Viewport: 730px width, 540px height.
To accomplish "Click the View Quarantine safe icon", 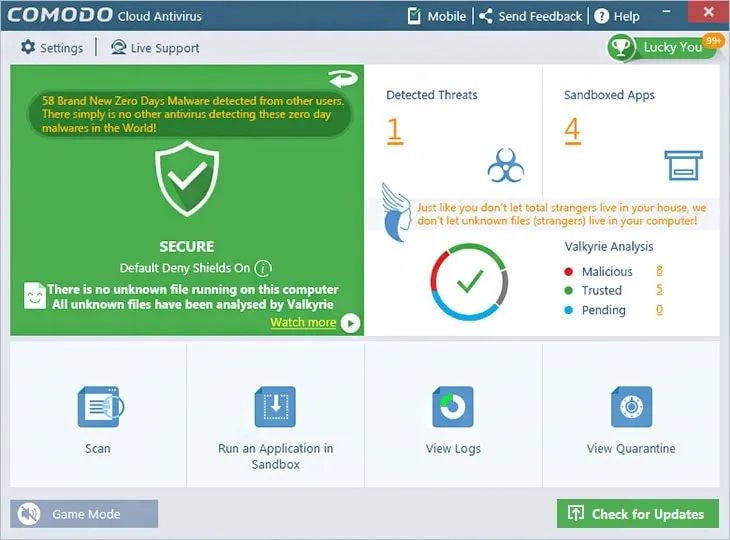I will pyautogui.click(x=631, y=406).
